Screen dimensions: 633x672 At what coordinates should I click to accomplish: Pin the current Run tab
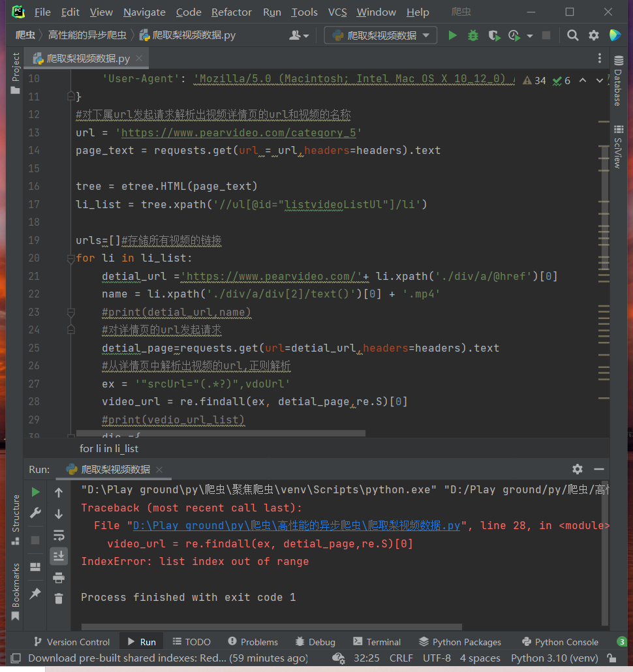click(36, 593)
